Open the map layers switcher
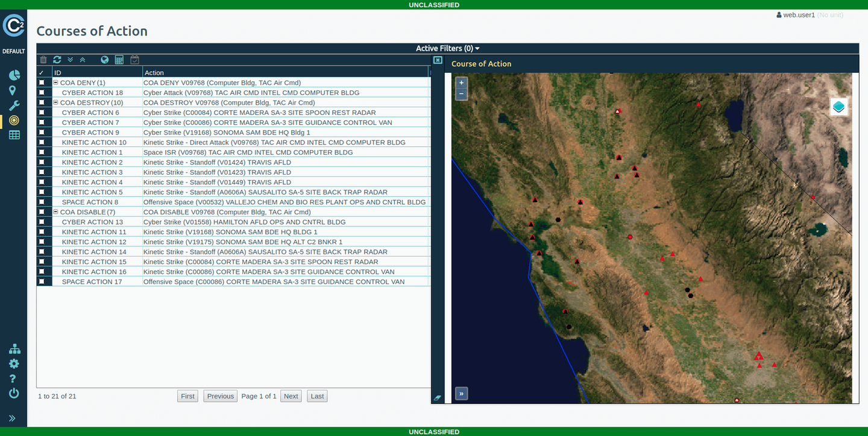 point(838,107)
